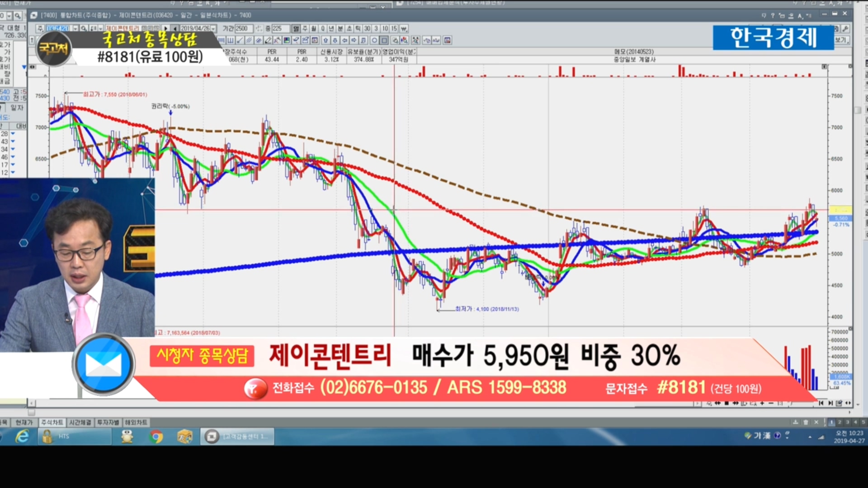Click the 기간 2500 input field
The width and height of the screenshot is (868, 488).
[244, 28]
